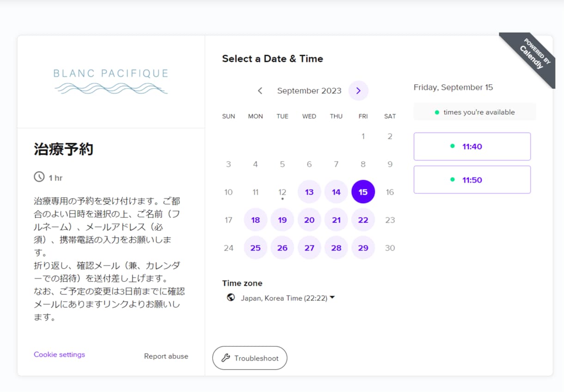Open Cookie settings link
This screenshot has height=392, width=564.
[59, 355]
